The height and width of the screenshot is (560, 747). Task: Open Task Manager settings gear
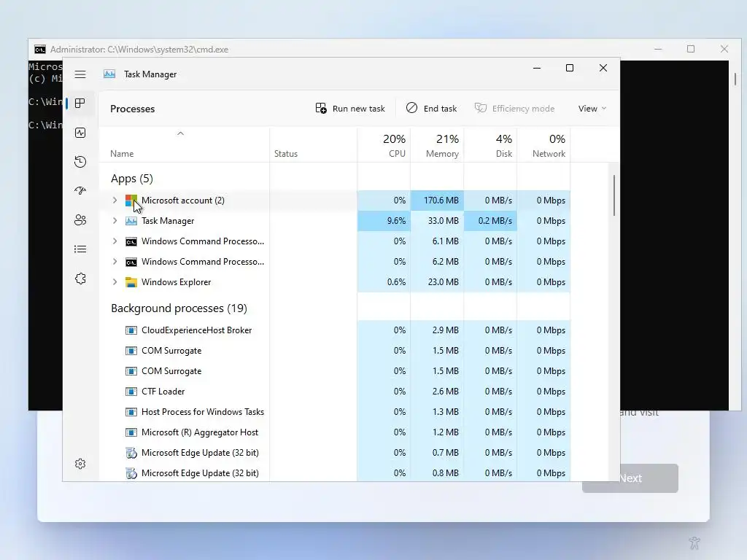pos(80,464)
